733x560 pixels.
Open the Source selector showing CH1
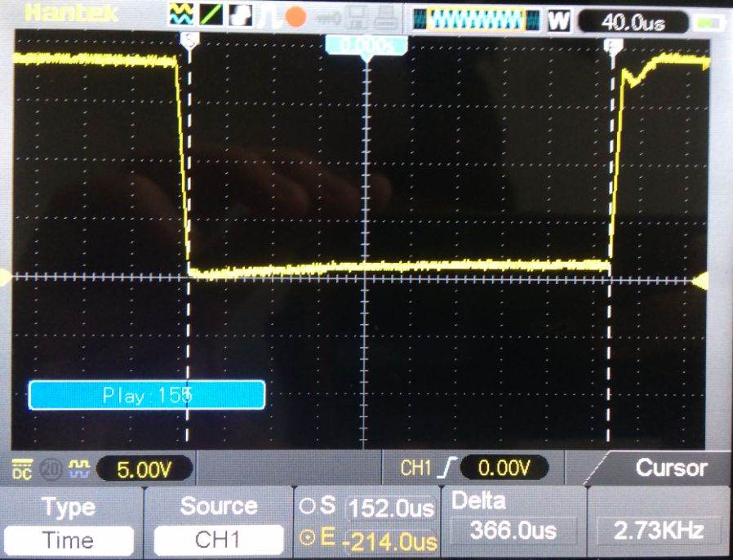(x=218, y=540)
